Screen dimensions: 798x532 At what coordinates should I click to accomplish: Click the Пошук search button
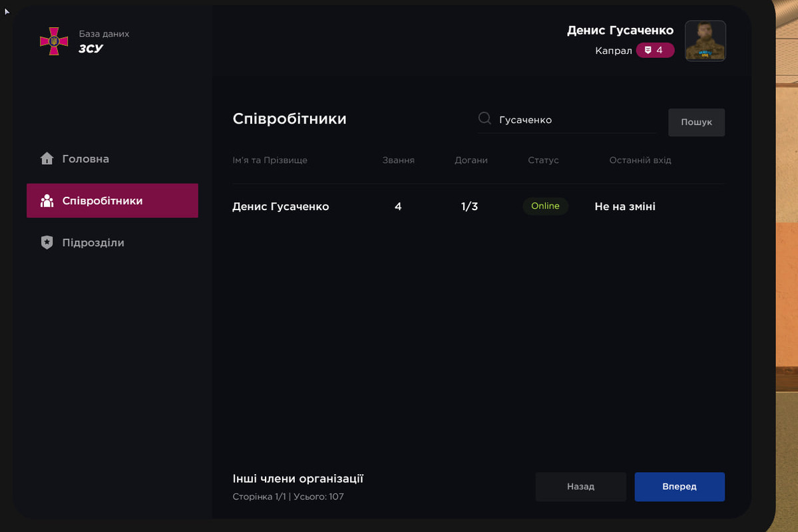(x=696, y=122)
